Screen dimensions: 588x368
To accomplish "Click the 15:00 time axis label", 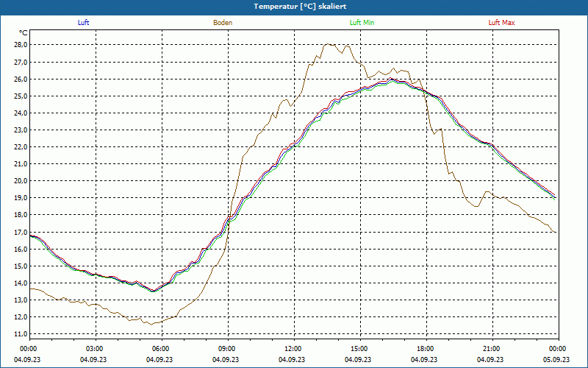I will [x=359, y=349].
